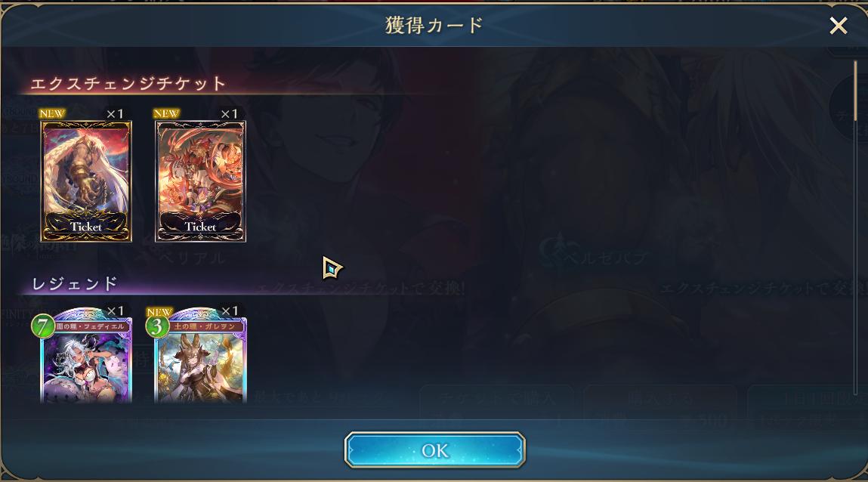Viewport: 868px width, 482px height.
Task: Click the 闇の理・フェディエル name banner
Action: 91,326
